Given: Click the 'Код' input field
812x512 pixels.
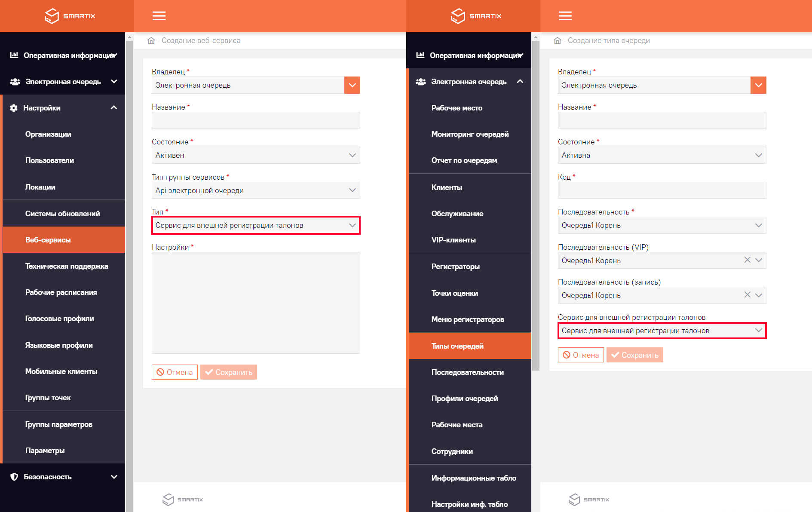Looking at the screenshot, I should coord(662,190).
